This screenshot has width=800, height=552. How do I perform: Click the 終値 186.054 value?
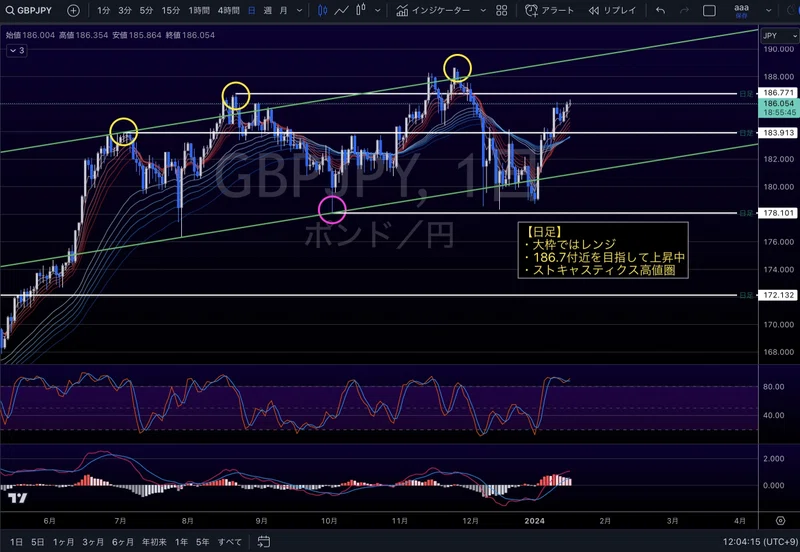(198, 35)
